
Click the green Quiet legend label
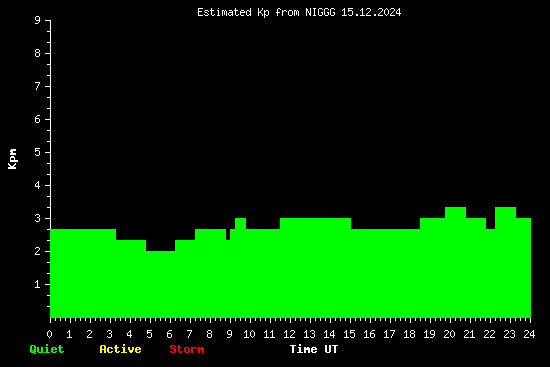pyautogui.click(x=47, y=349)
